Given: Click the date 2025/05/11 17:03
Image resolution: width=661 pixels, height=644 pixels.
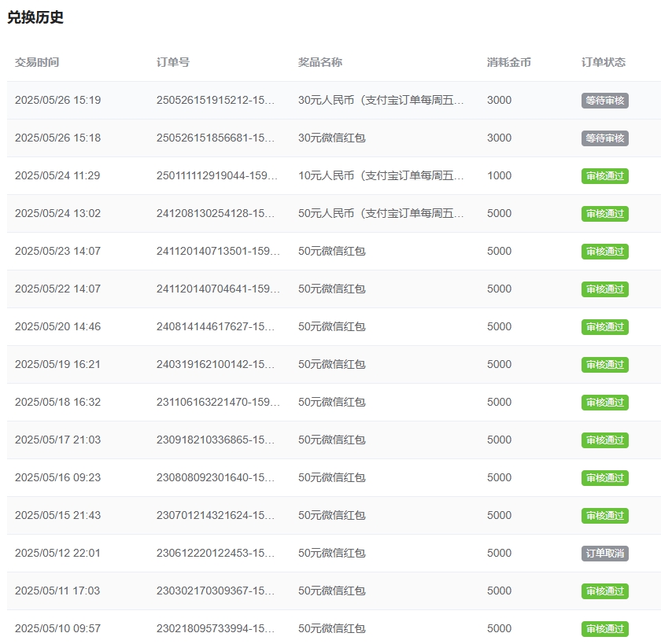Looking at the screenshot, I should click(x=57, y=591).
